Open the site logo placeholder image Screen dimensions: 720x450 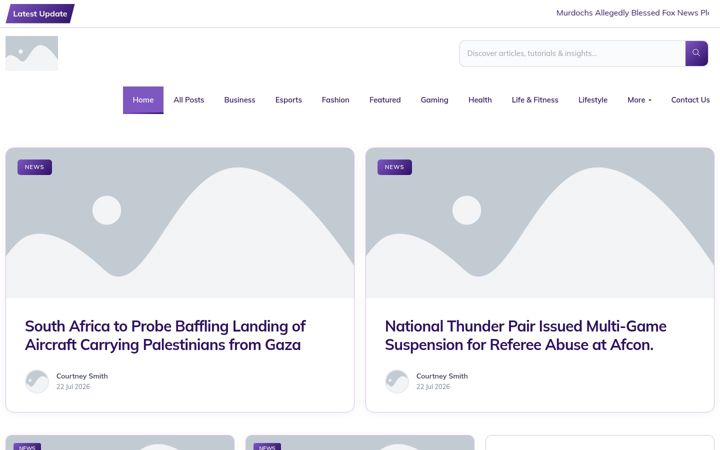[x=32, y=53]
